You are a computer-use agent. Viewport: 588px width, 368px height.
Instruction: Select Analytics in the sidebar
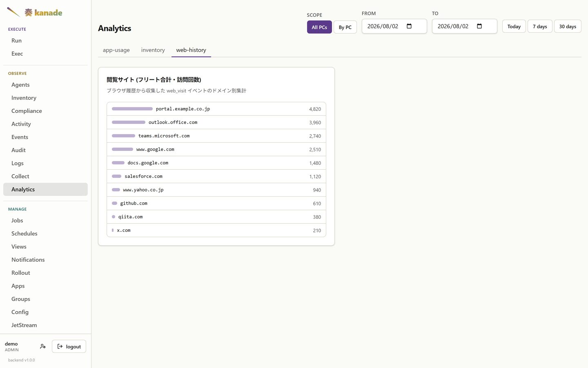(45, 189)
